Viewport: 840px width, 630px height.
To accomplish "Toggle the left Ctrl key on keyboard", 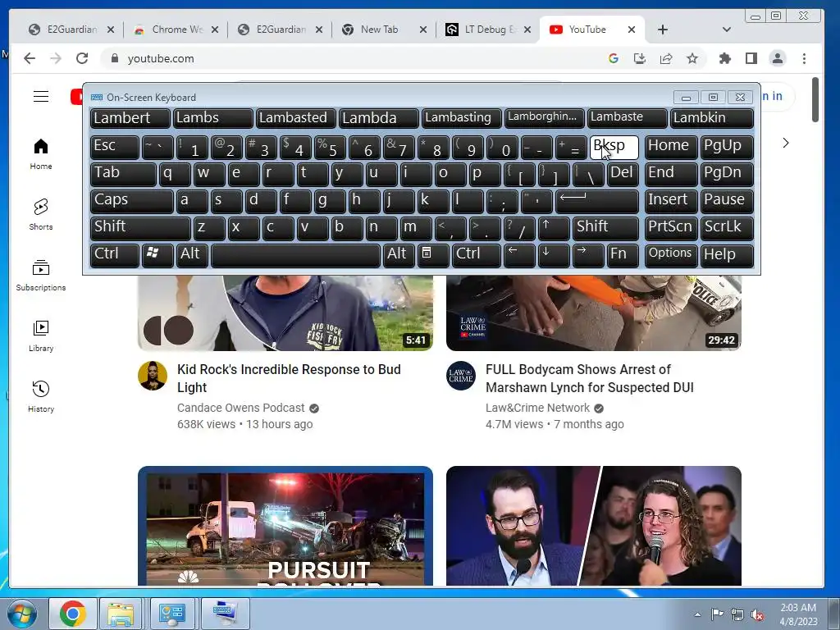I will pyautogui.click(x=115, y=256).
